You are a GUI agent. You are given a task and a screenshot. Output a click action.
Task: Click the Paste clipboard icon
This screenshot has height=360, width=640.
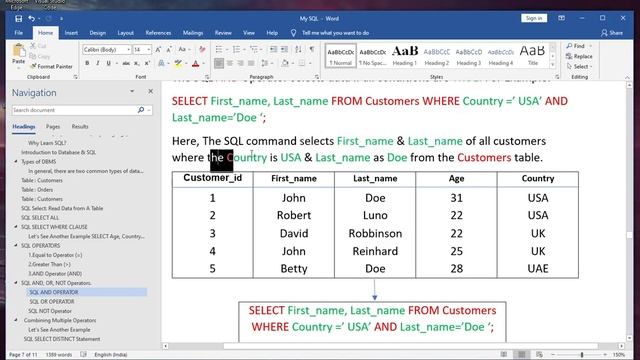tap(18, 51)
